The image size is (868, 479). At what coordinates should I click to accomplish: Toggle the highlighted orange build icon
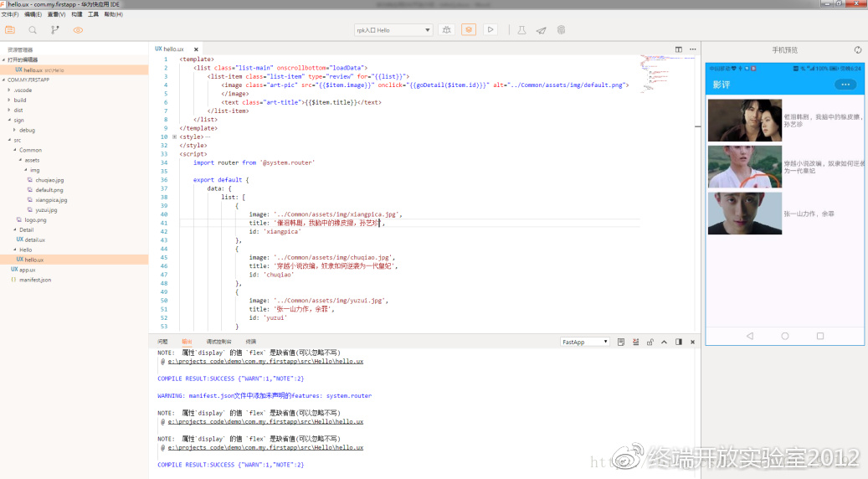[x=469, y=30]
